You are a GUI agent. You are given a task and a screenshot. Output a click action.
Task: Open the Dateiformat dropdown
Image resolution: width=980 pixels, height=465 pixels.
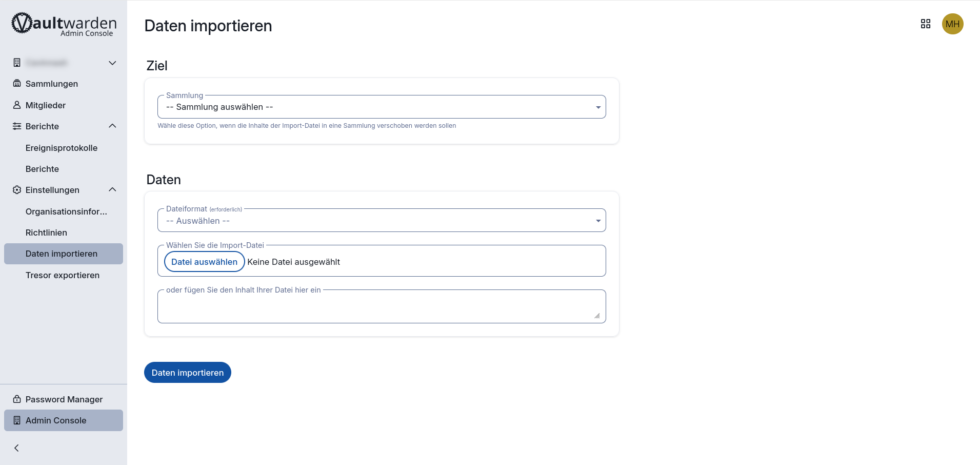tap(381, 221)
